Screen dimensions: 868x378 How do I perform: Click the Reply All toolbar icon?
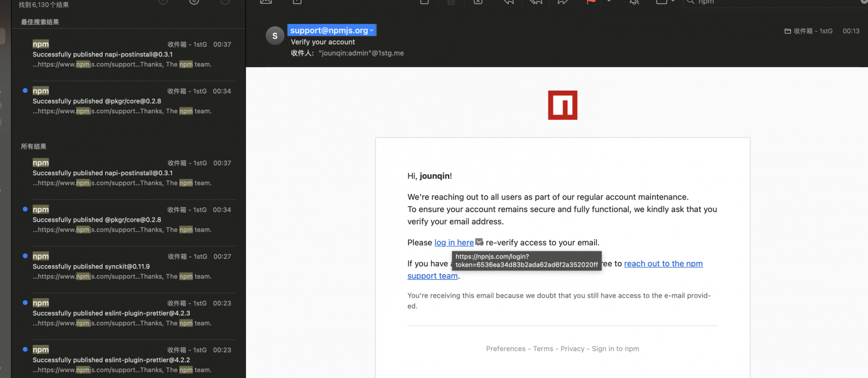[535, 2]
